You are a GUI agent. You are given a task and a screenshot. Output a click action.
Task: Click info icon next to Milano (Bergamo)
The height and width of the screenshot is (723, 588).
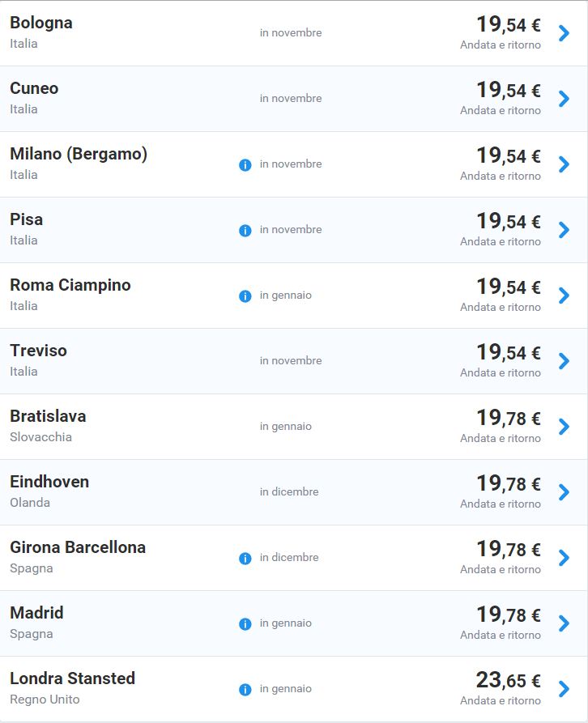click(x=245, y=164)
